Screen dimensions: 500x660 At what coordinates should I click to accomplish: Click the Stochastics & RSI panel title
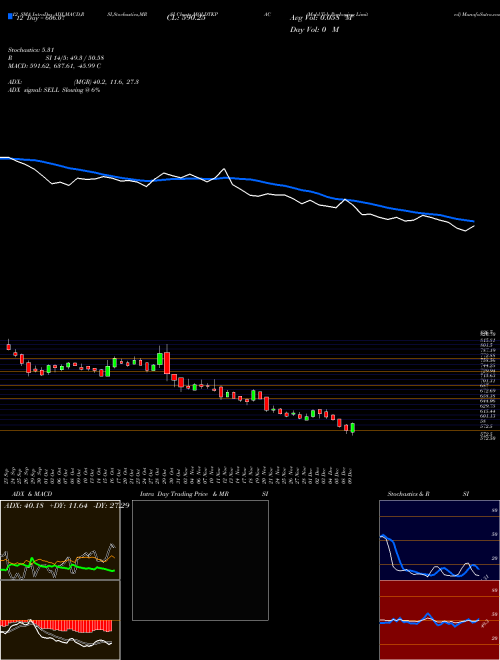pyautogui.click(x=428, y=494)
